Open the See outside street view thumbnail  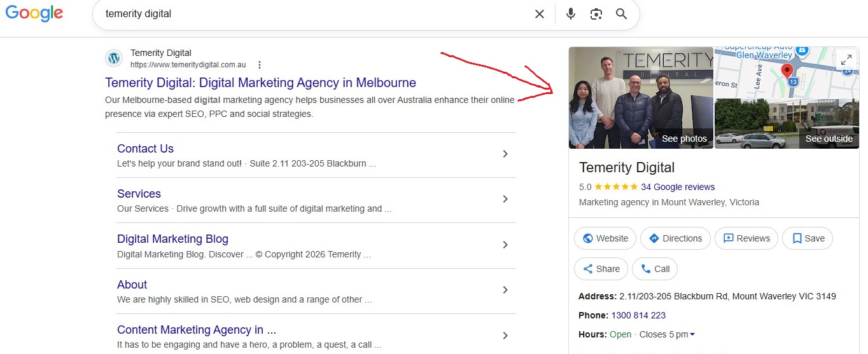pos(787,124)
